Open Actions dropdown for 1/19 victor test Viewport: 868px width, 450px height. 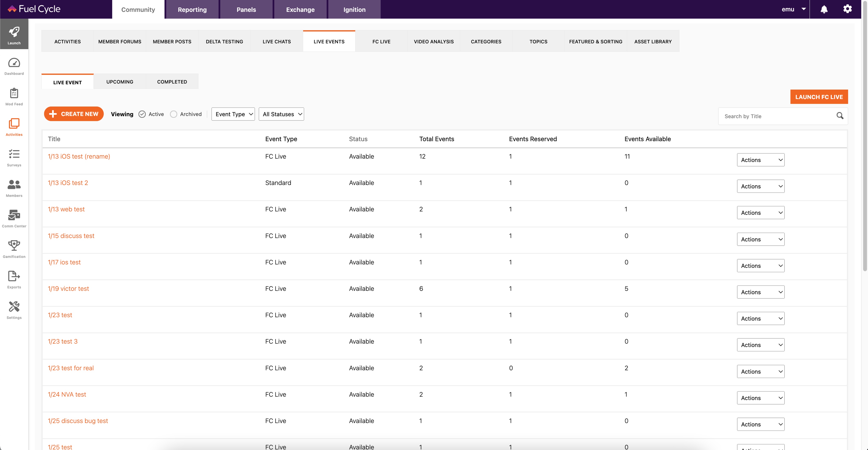[x=761, y=292]
